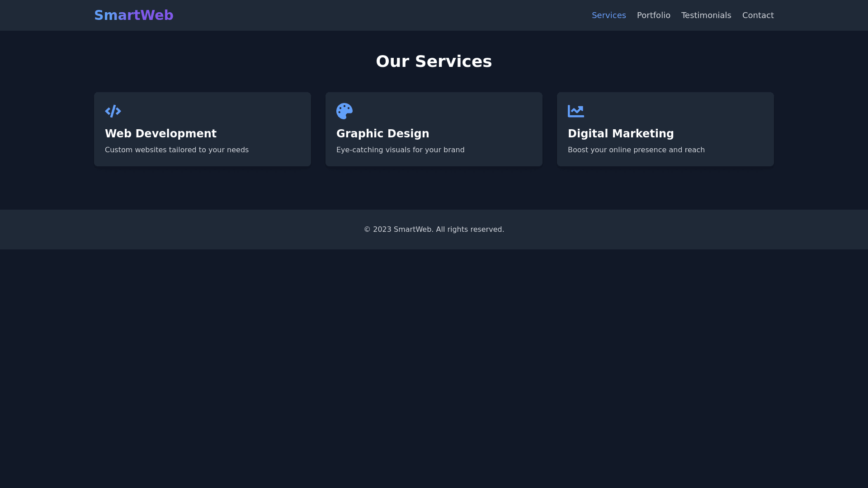
Task: Click the Digital Marketing card title
Action: 620,134
